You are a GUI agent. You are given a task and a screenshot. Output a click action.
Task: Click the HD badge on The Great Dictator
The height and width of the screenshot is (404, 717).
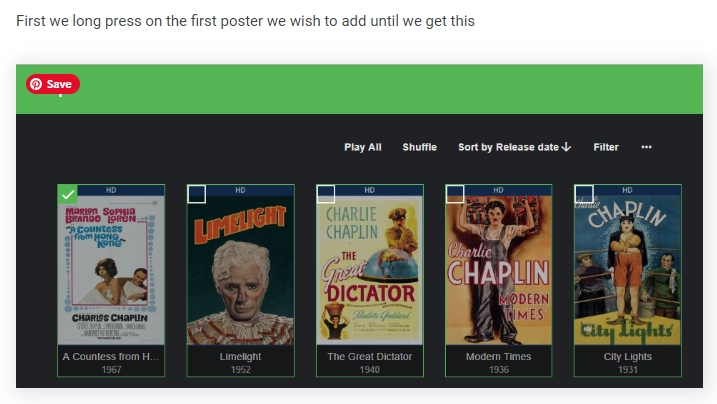tap(369, 190)
